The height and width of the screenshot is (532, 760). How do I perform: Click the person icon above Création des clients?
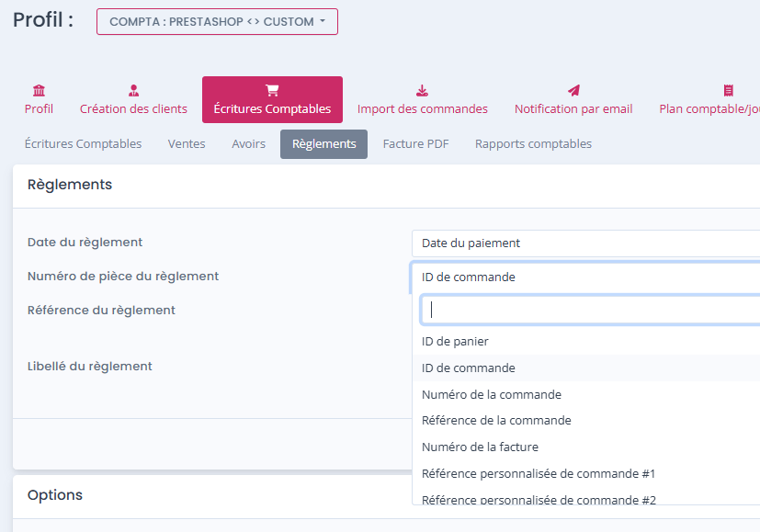(134, 90)
